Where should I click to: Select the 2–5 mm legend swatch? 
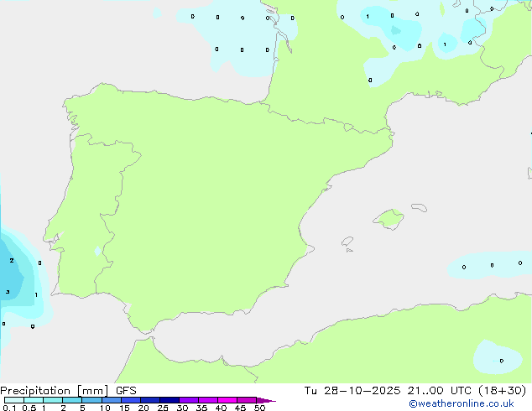click(x=72, y=400)
